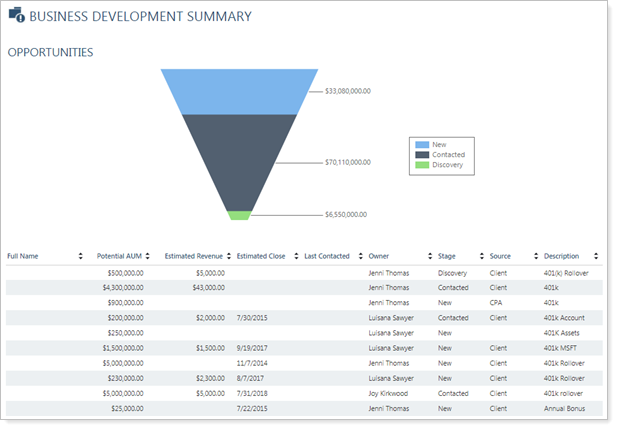The height and width of the screenshot is (429, 617).
Task: Select the blue New funnel segment
Action: click(x=239, y=91)
